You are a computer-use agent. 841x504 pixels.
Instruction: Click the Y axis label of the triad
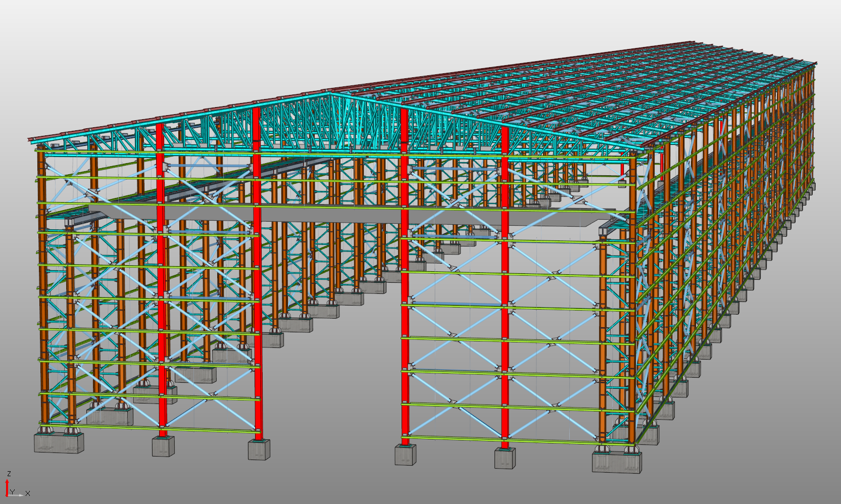click(12, 492)
